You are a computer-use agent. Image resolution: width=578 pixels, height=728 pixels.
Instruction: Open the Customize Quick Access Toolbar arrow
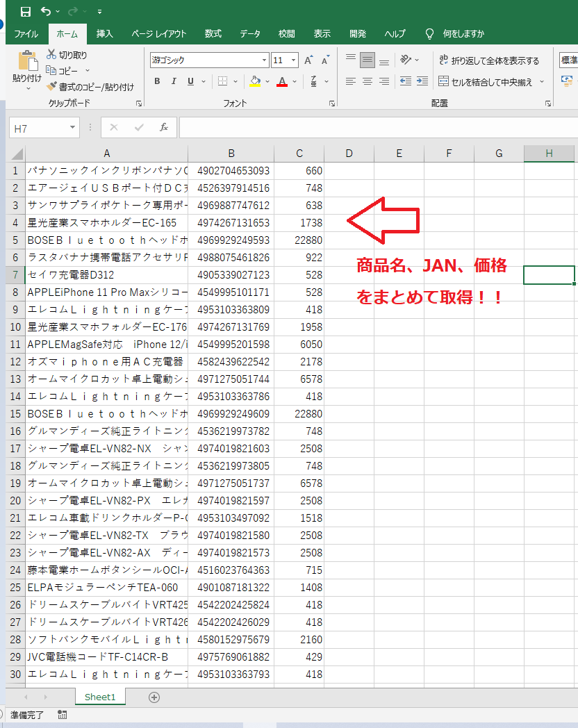point(100,12)
